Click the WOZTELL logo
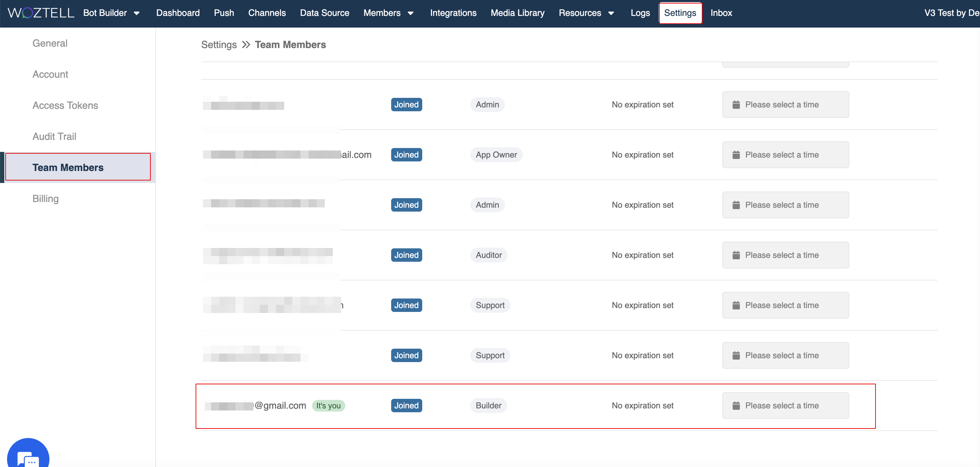 (x=41, y=13)
